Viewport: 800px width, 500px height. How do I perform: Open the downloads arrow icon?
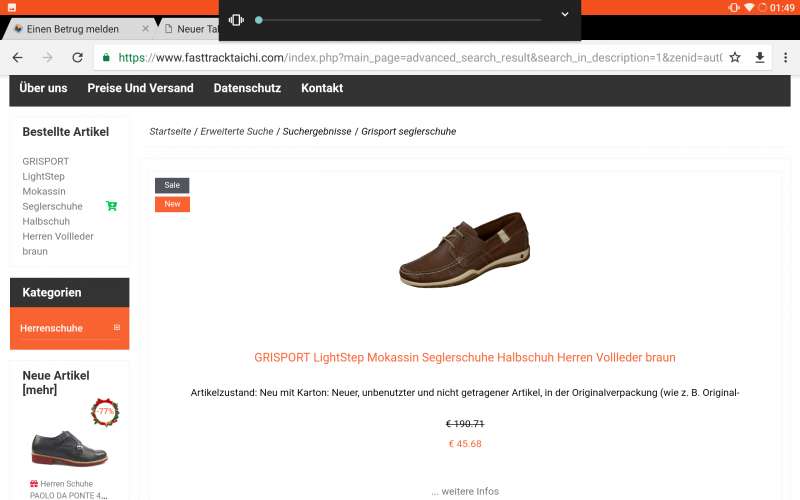(760, 58)
